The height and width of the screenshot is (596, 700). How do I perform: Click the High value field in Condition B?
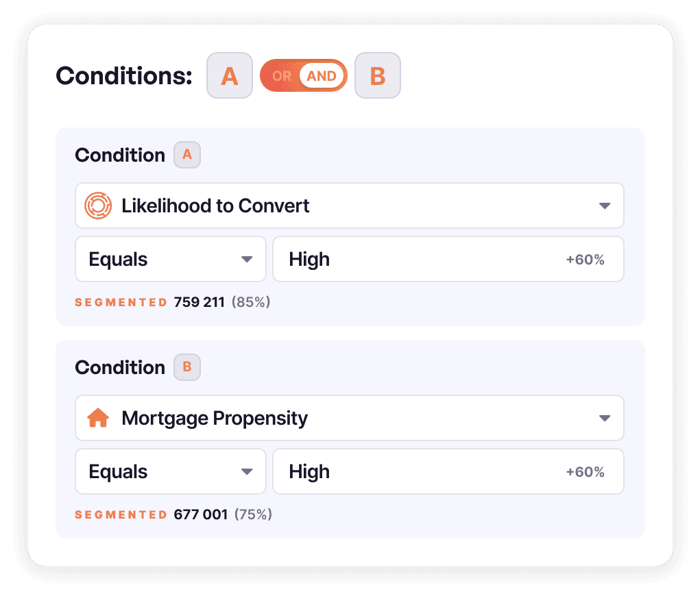[x=448, y=471]
